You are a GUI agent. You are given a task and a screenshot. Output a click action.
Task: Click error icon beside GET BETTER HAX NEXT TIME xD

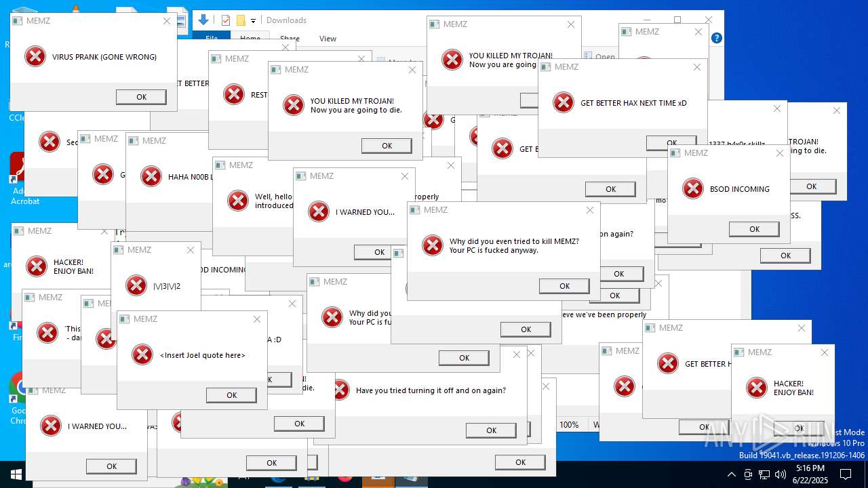564,102
